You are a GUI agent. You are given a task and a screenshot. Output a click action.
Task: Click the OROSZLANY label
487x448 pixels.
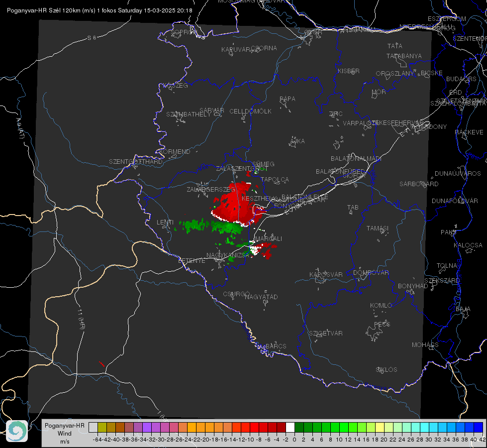[395, 74]
